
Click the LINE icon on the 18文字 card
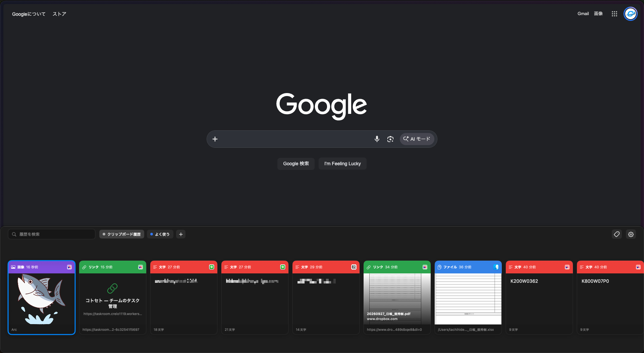[x=212, y=267]
